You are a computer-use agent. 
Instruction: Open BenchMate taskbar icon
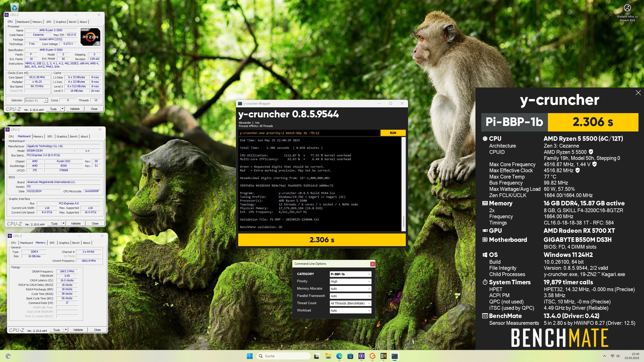384,356
